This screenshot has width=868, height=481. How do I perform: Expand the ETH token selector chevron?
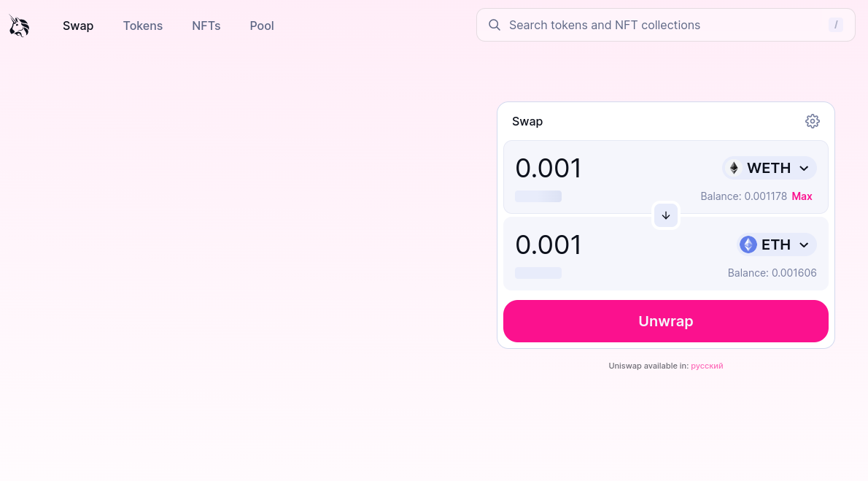804,245
